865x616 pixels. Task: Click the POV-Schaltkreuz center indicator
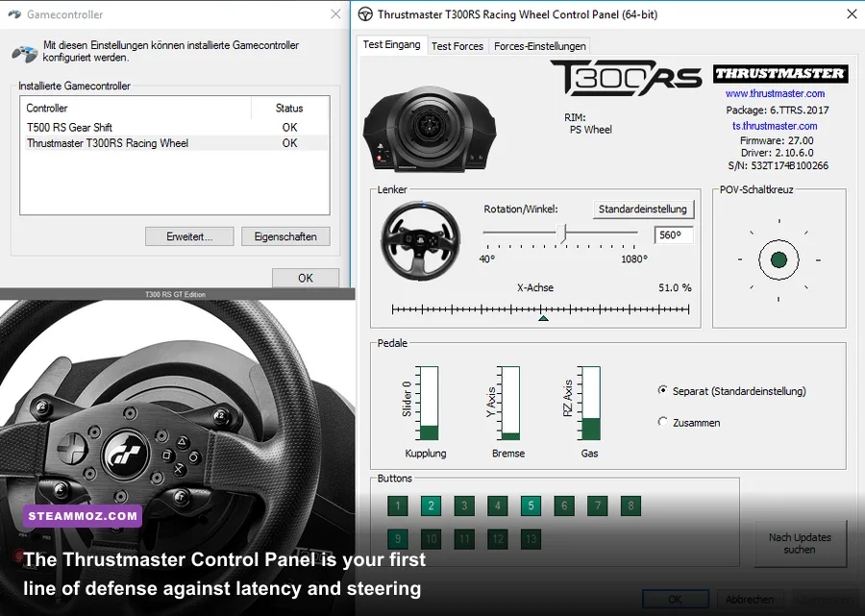778,259
